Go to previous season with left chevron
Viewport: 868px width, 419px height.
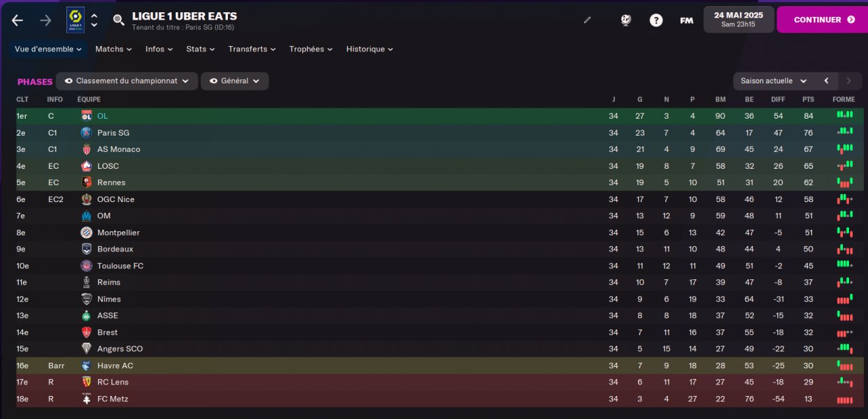[826, 81]
